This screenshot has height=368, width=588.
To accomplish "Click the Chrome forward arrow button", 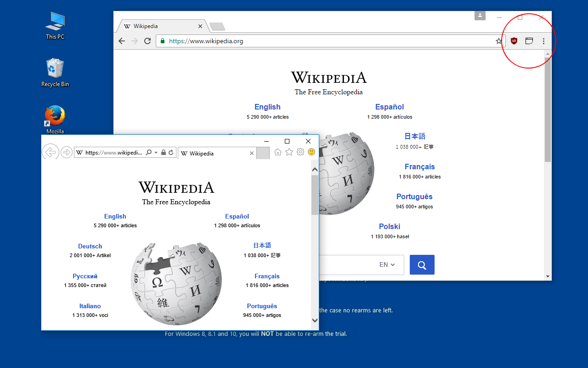I will 135,41.
